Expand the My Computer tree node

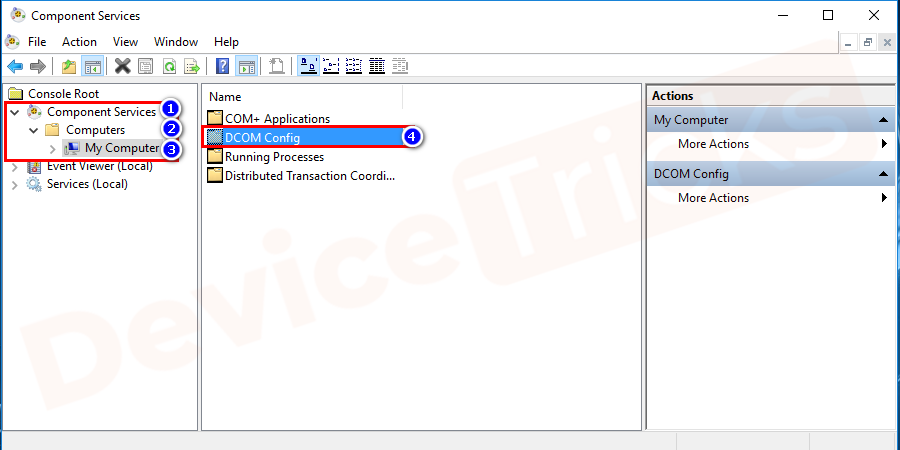(53, 149)
